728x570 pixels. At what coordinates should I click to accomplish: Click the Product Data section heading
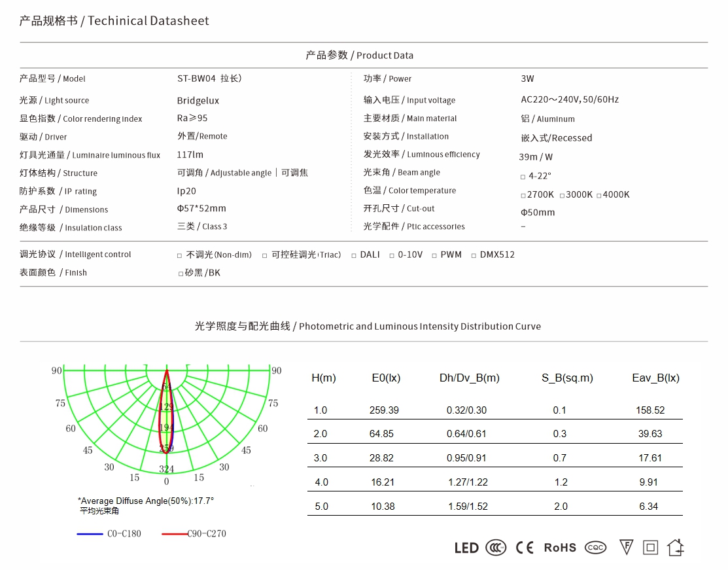click(x=359, y=55)
